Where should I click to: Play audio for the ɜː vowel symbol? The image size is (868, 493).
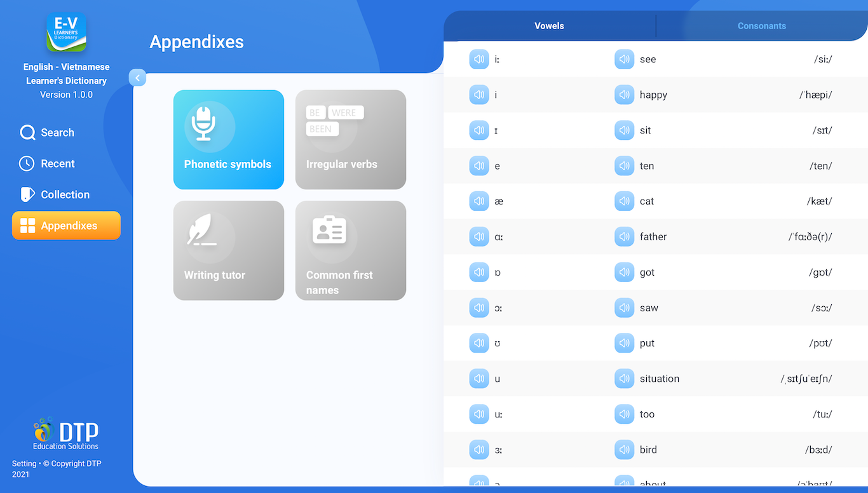coord(479,450)
